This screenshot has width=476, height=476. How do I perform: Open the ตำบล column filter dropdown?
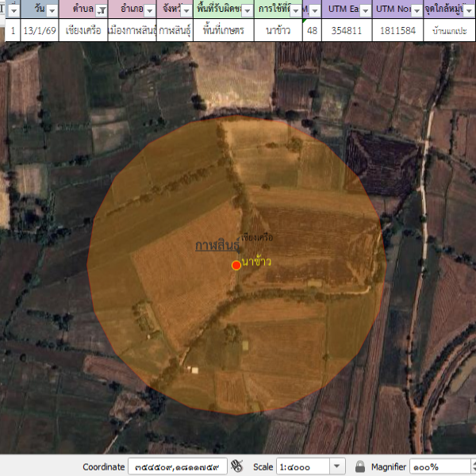pyautogui.click(x=100, y=10)
